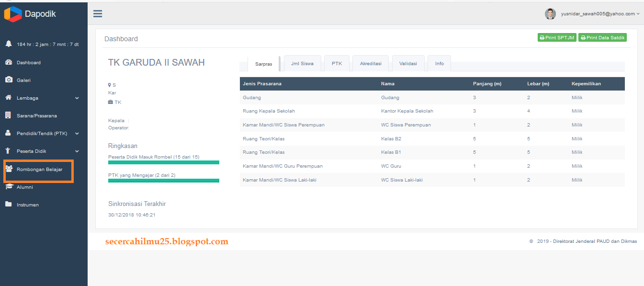644x286 pixels.
Task: Click the Print Data Satdik button
Action: point(602,37)
